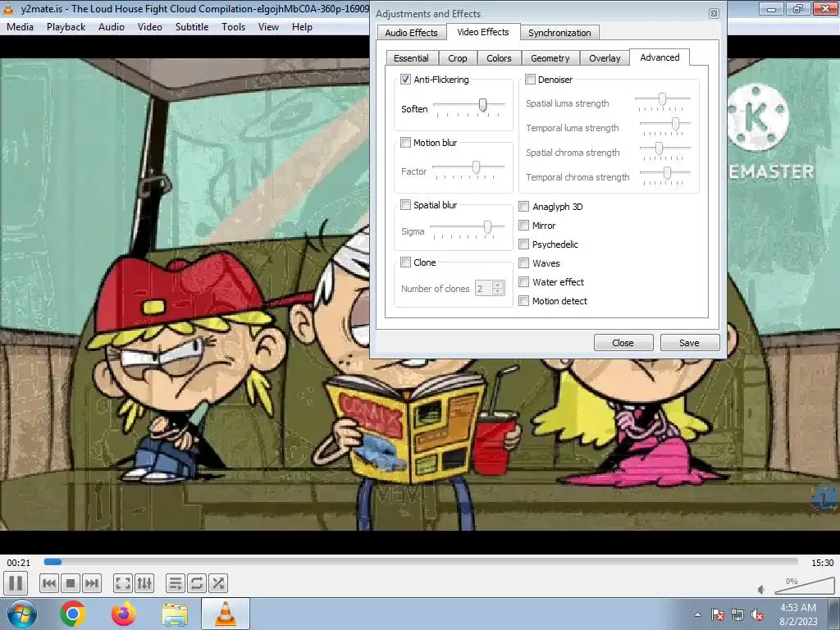Open Windows Explorer from the taskbar
Image resolution: width=840 pixels, height=630 pixels.
click(x=175, y=614)
